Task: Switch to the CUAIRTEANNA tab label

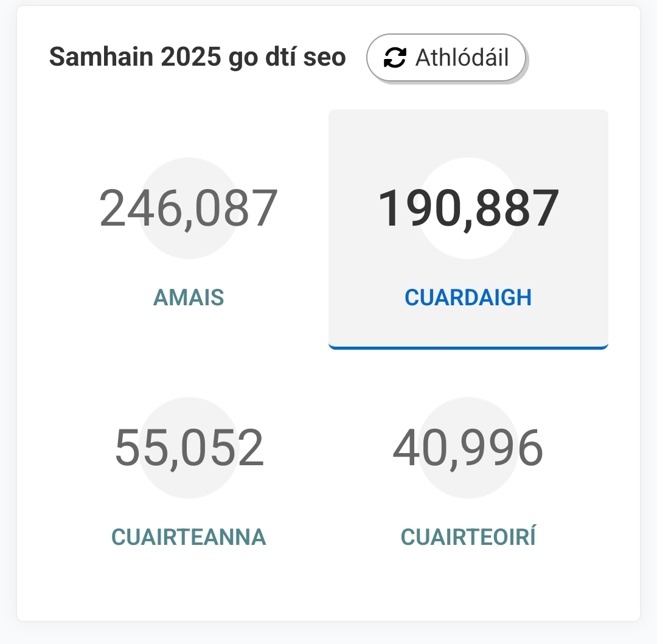Action: [x=189, y=537]
